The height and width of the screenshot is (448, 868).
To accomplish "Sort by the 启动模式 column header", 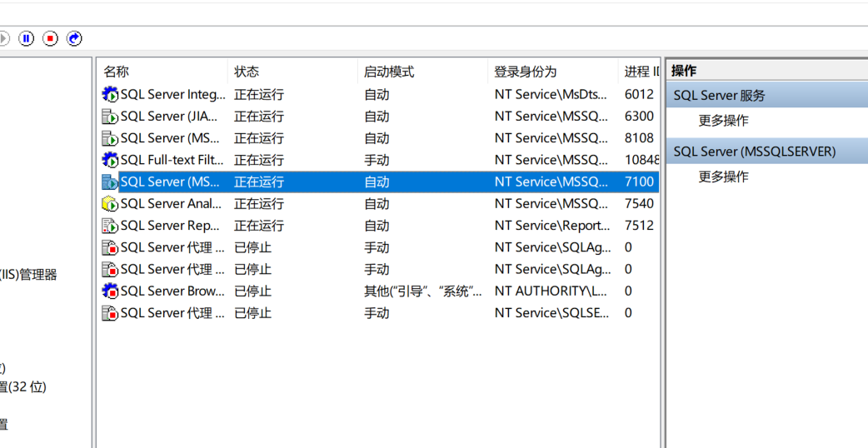I will tap(389, 72).
